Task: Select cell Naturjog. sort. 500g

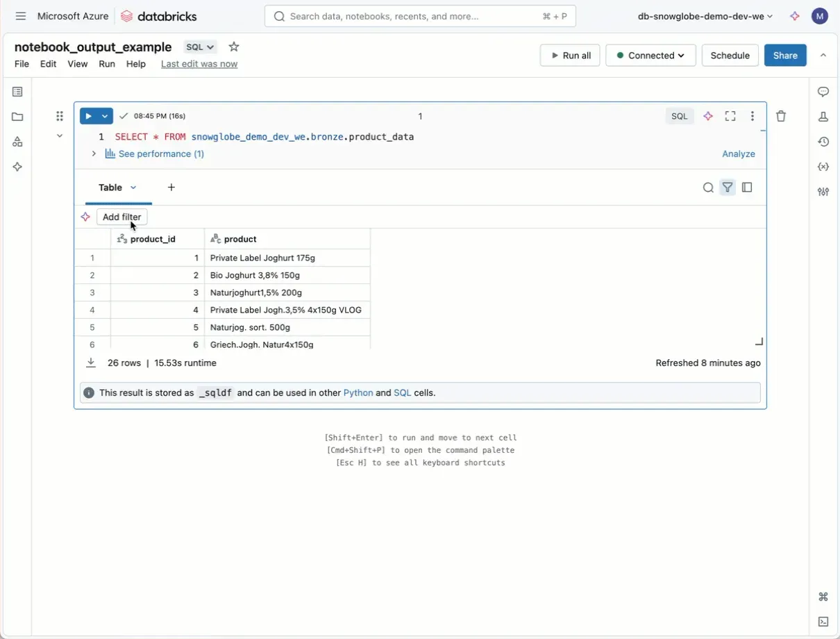Action: (x=287, y=327)
